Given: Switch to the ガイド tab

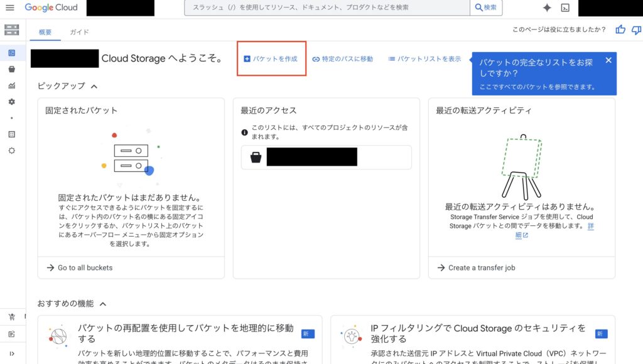Looking at the screenshot, I should (x=79, y=32).
